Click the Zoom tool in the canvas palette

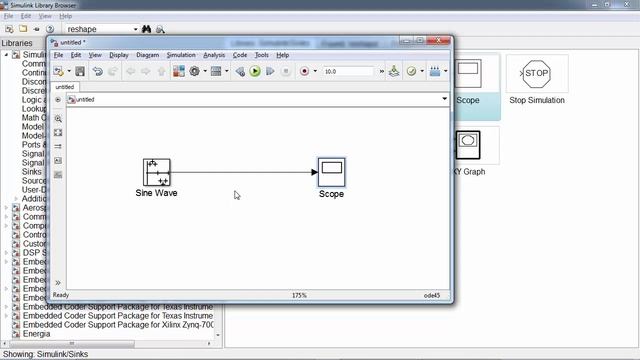click(x=58, y=119)
